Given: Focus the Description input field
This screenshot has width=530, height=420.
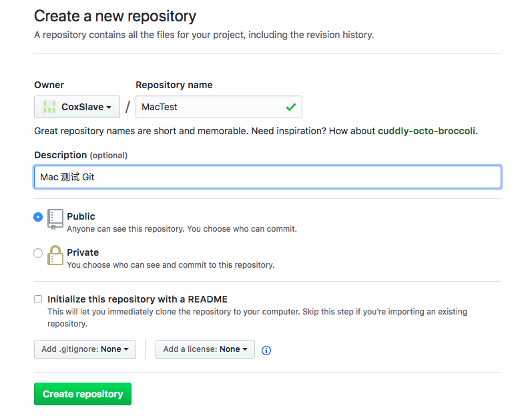Looking at the screenshot, I should [x=268, y=177].
